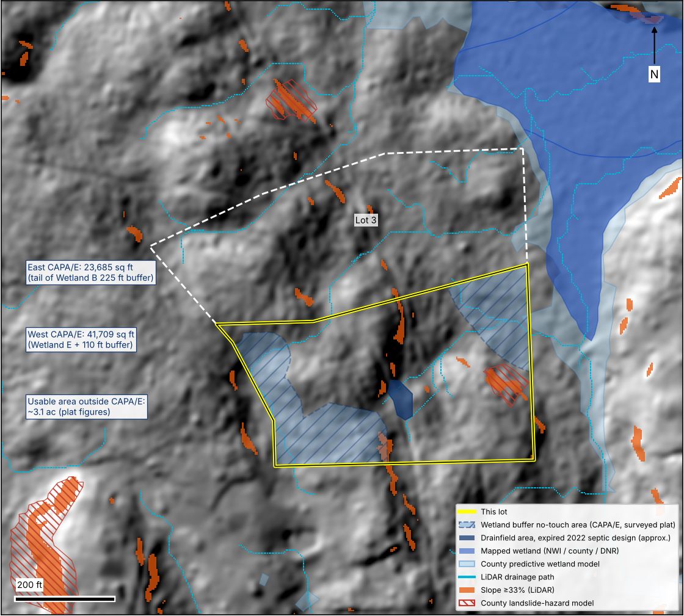Image resolution: width=684 pixels, height=616 pixels.
Task: Click 'County predictive wetland model' legend text
Action: (x=540, y=564)
